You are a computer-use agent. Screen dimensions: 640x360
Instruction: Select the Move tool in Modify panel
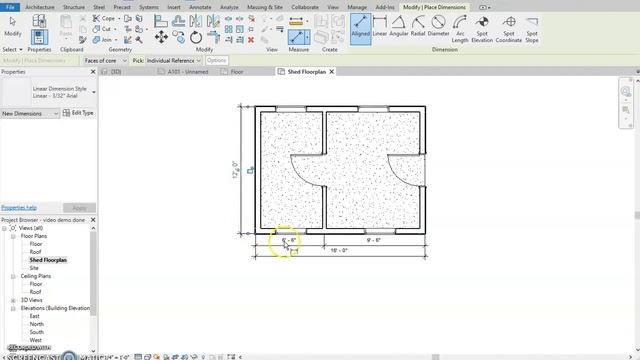161,37
